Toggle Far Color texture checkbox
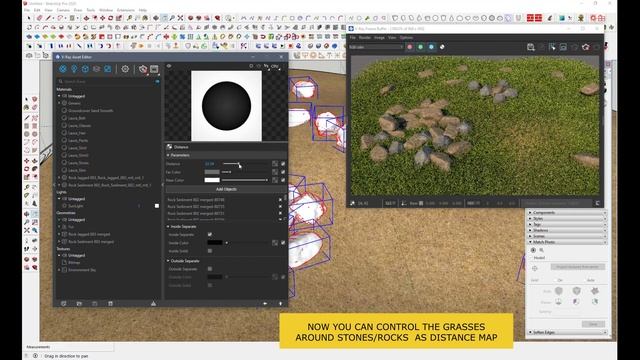 pos(283,172)
